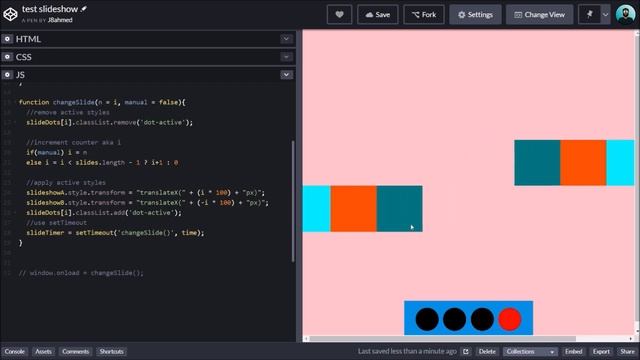The height and width of the screenshot is (360, 640).
Task: Click function changeSlide declaration line
Action: point(102,102)
